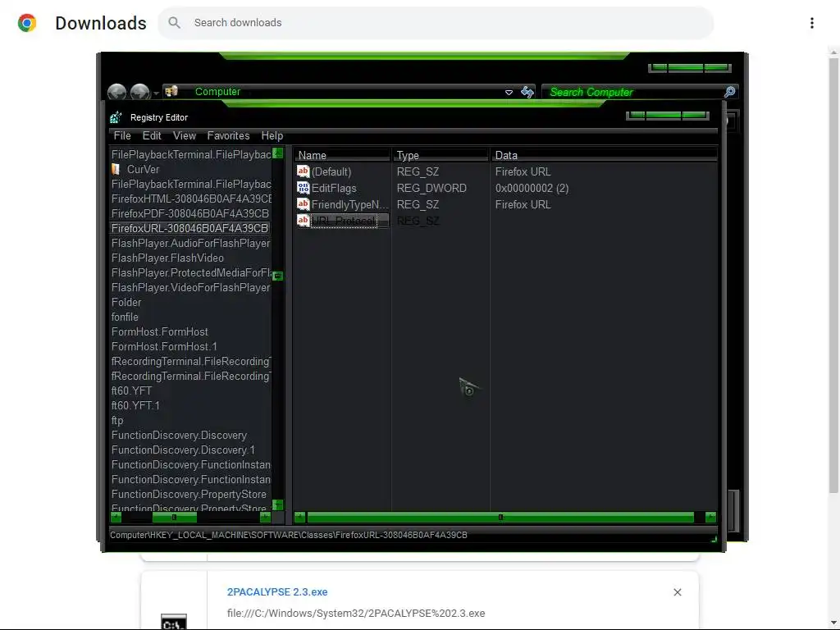Open the Favorites menu in Registry Editor

pyautogui.click(x=228, y=136)
